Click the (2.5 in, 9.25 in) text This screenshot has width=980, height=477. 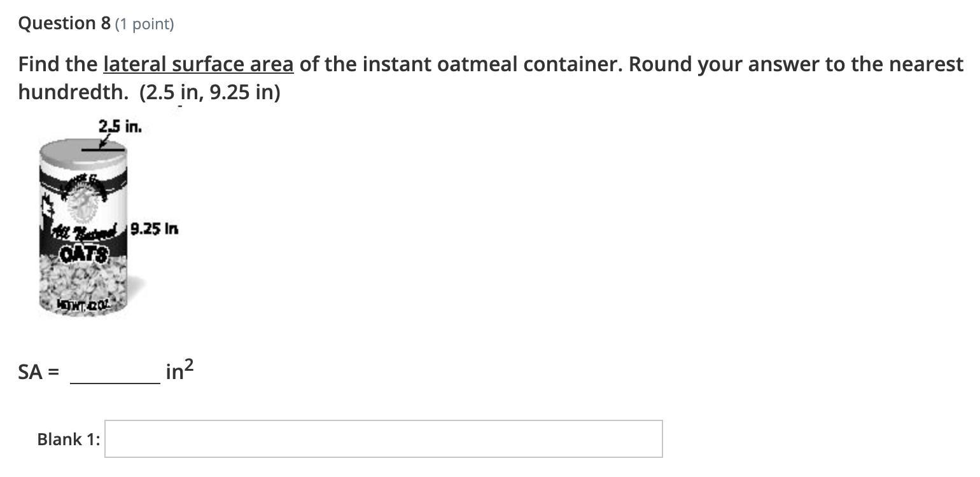click(210, 93)
